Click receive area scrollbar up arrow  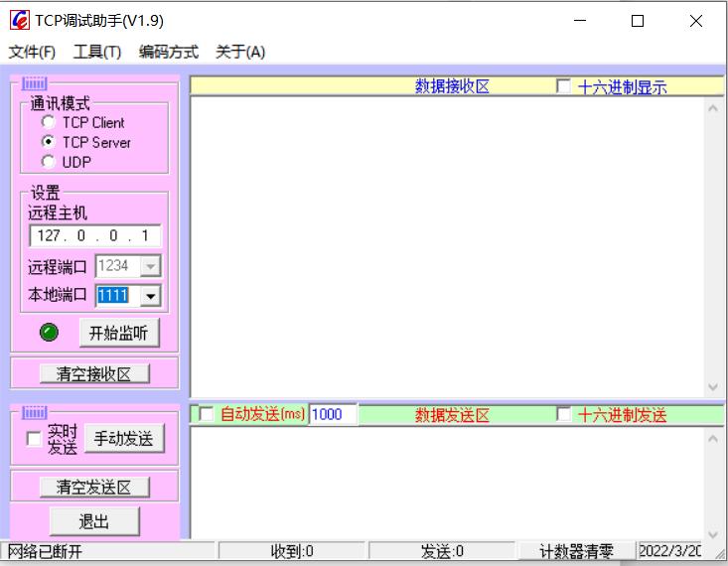714,108
